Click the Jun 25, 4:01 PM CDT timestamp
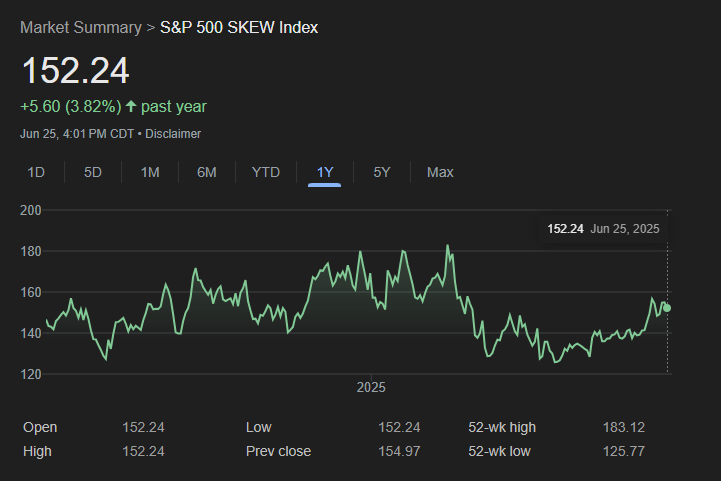This screenshot has width=721, height=481. [77, 134]
